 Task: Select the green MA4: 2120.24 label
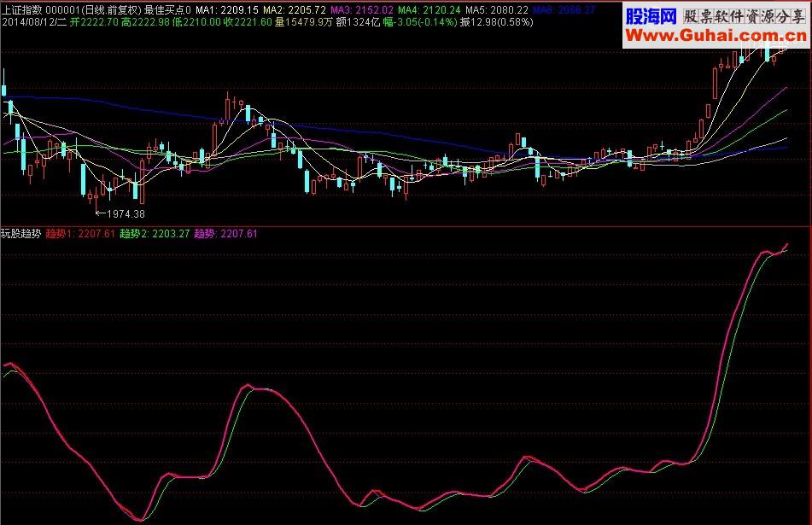[429, 10]
